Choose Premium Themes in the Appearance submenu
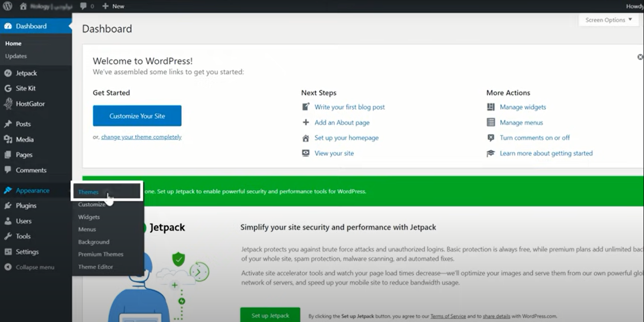 click(101, 254)
